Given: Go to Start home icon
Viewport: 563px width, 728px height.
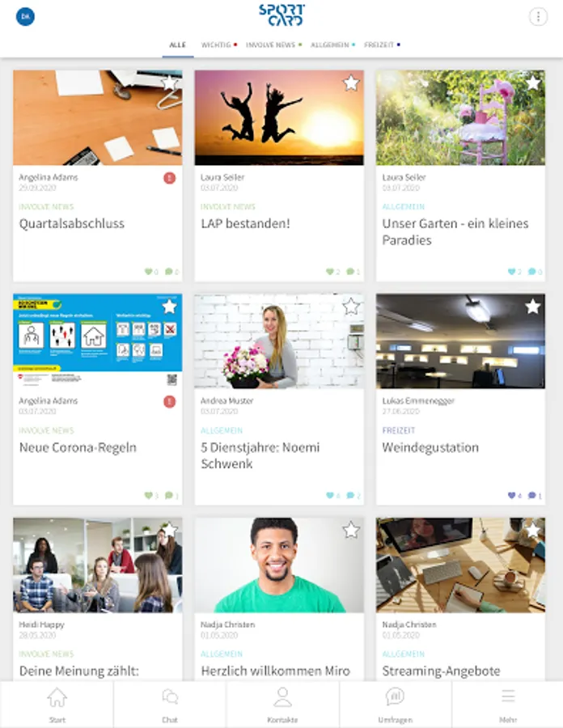Looking at the screenshot, I should (x=57, y=697).
